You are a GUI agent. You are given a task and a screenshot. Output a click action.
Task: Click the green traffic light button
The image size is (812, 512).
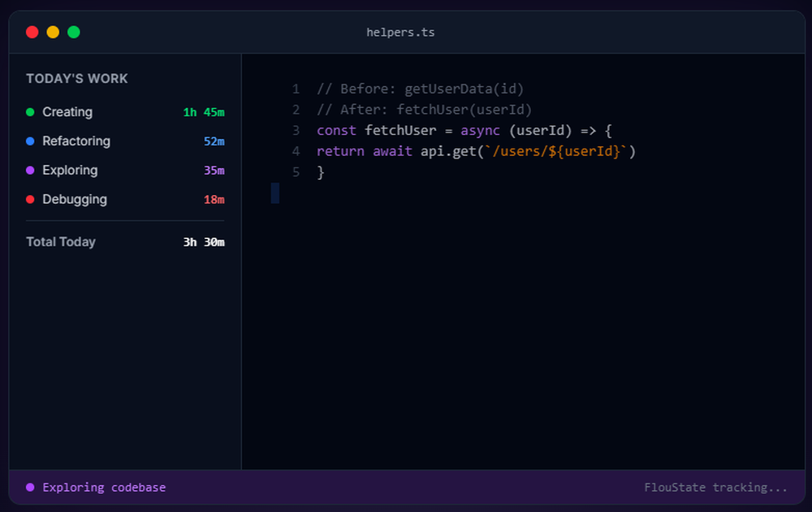click(x=73, y=32)
